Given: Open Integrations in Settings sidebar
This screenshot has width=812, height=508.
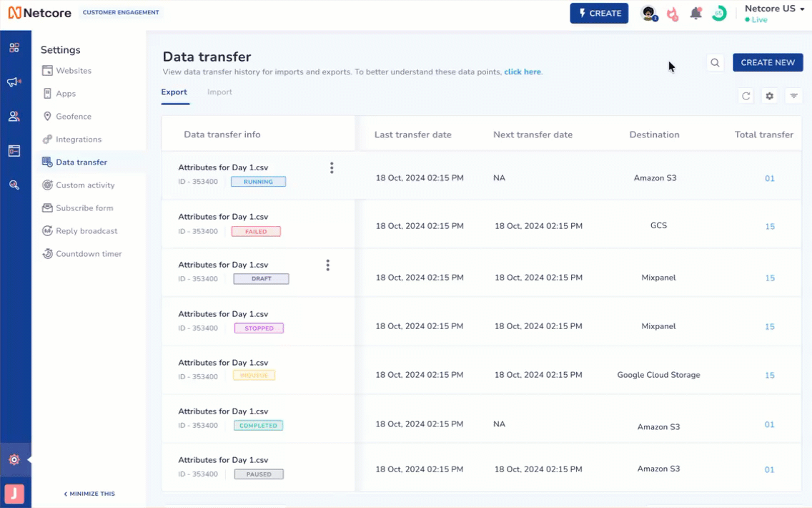Looking at the screenshot, I should pyautogui.click(x=79, y=140).
